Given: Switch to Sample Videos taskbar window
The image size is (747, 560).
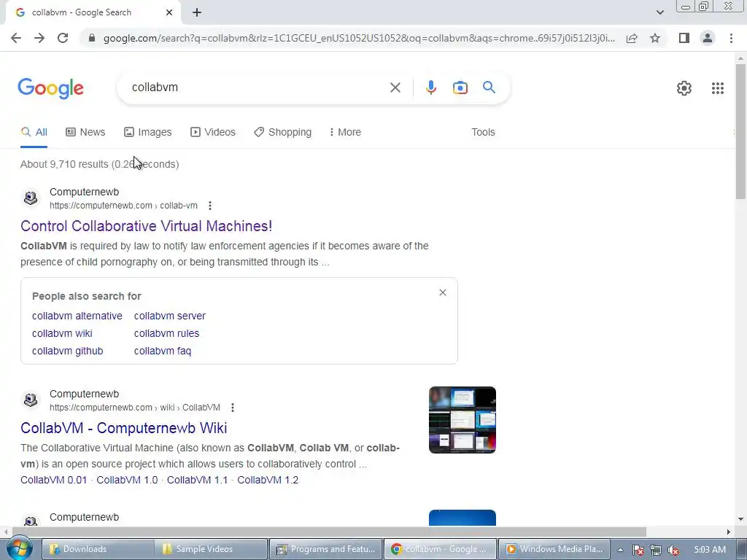Looking at the screenshot, I should pyautogui.click(x=211, y=549).
